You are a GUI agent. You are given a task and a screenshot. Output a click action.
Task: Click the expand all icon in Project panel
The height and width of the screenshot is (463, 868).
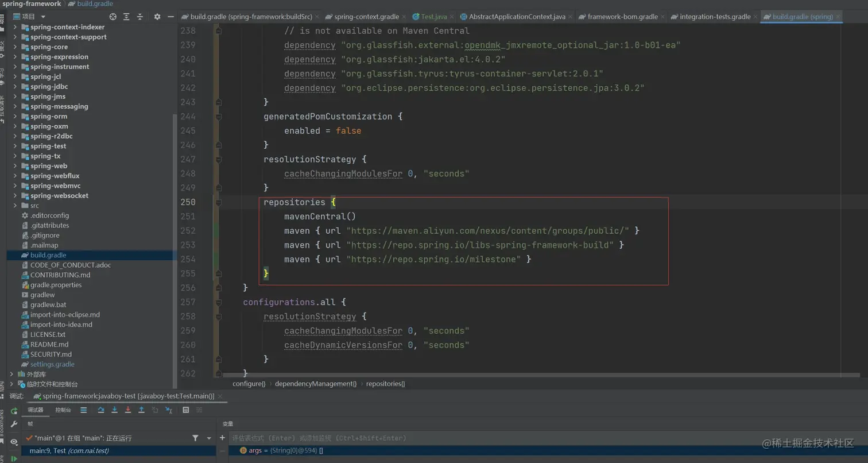[x=126, y=17]
